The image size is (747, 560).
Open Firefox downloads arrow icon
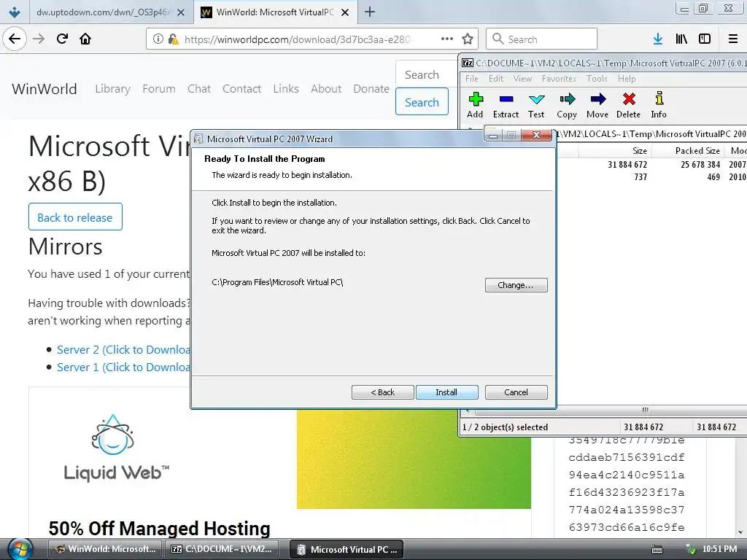point(658,39)
